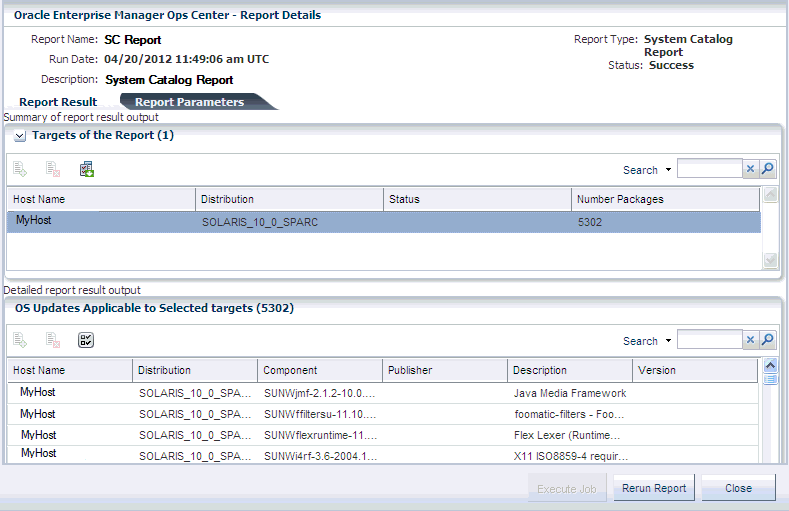Clear the OS Updates search with X icon

click(750, 339)
